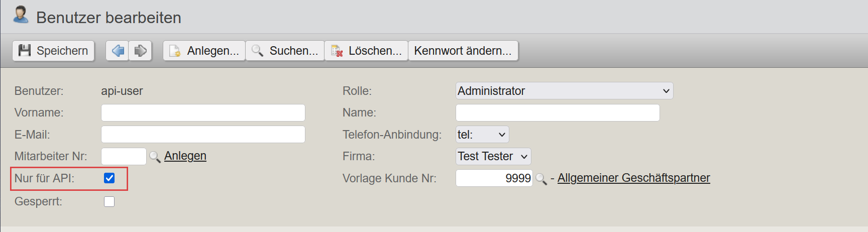This screenshot has height=232, width=868.
Task: Go to previous user with left arrow
Action: (x=118, y=51)
